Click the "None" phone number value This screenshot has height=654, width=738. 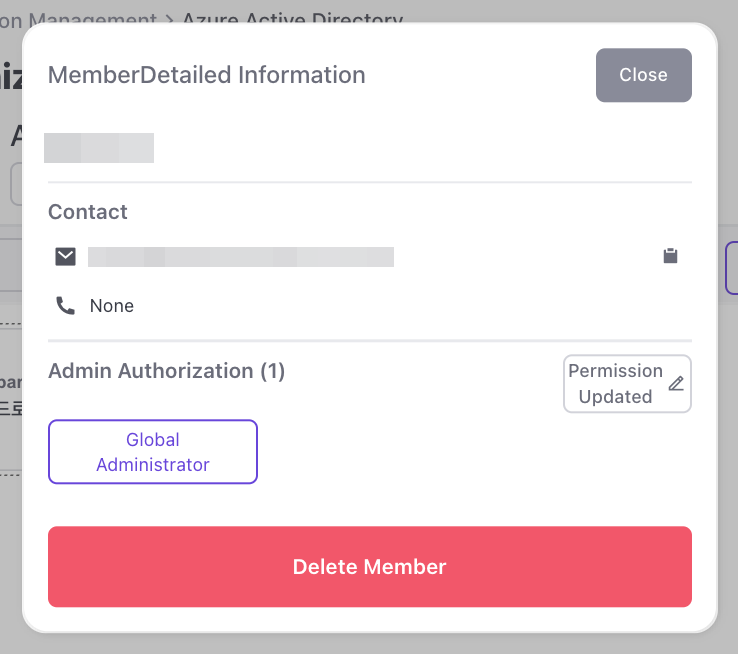pos(112,306)
